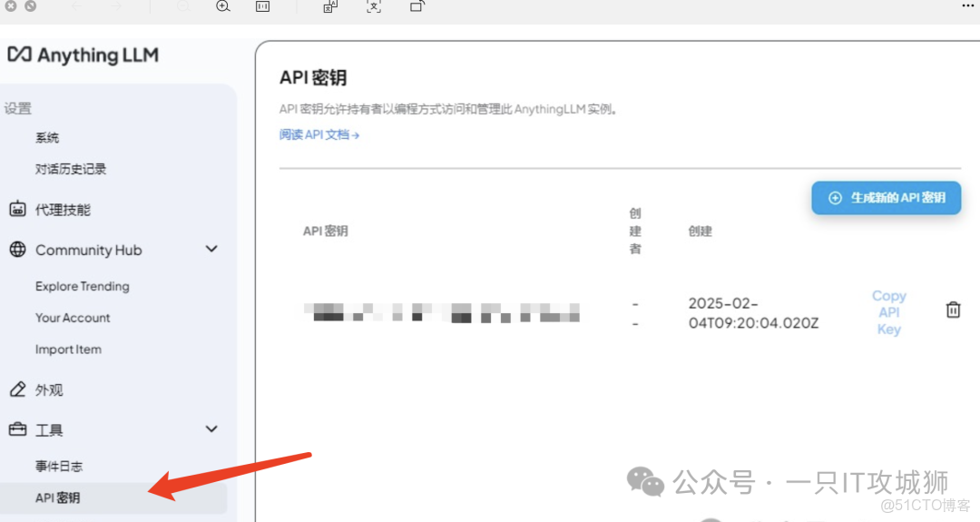Collapse the Community Hub section chevron

click(x=211, y=249)
